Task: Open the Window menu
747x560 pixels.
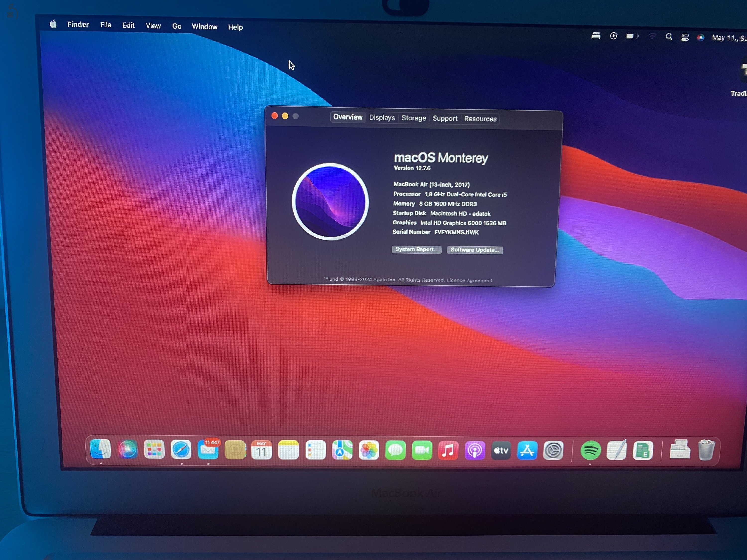Action: point(205,27)
